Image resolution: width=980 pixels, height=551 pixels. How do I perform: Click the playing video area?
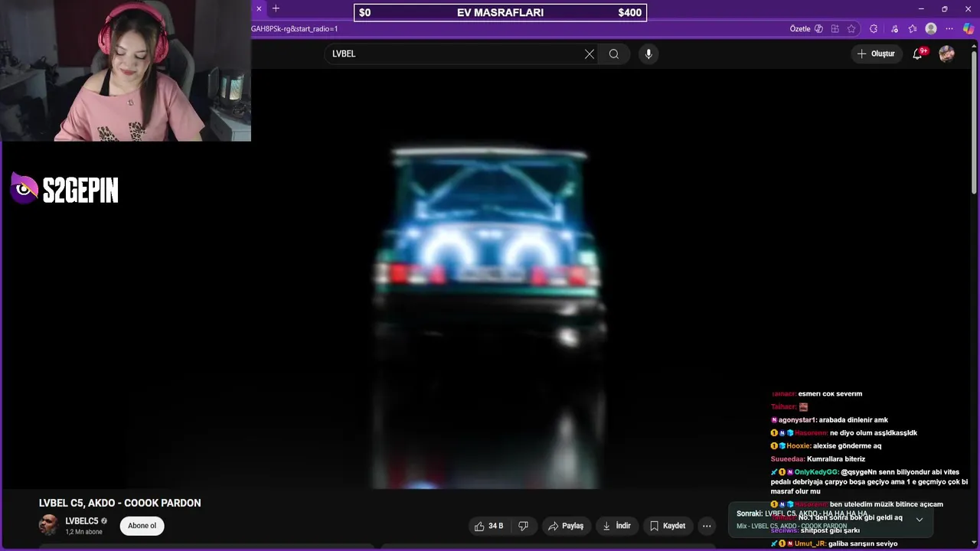[x=488, y=279]
